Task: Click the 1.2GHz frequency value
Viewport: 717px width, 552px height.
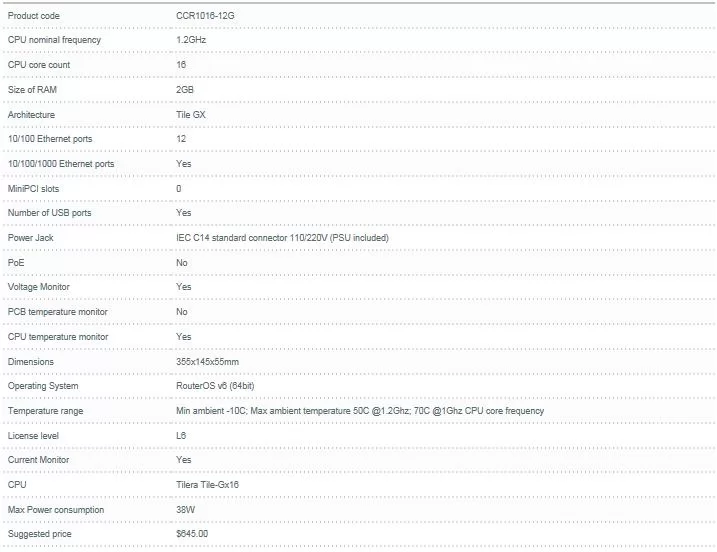Action: tap(191, 40)
